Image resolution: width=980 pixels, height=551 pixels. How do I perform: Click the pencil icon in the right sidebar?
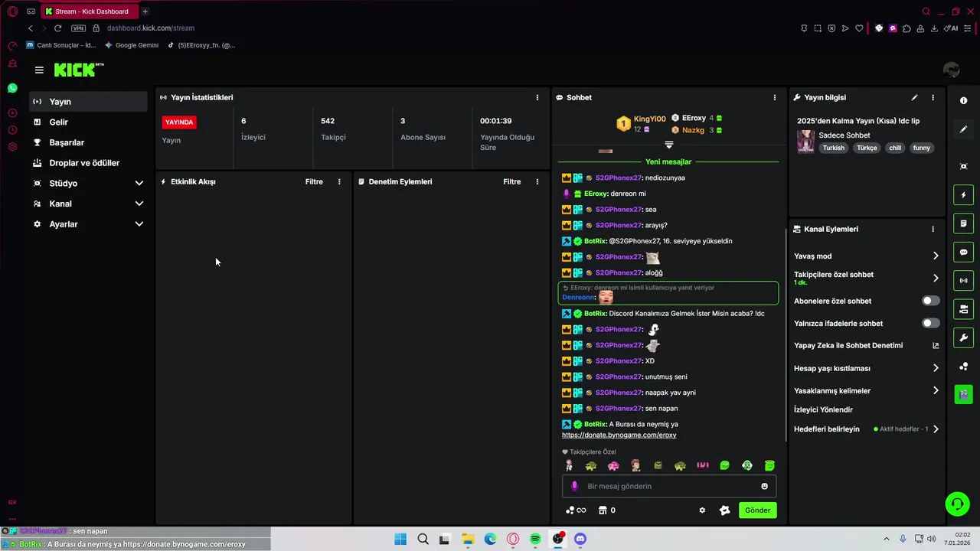964,129
